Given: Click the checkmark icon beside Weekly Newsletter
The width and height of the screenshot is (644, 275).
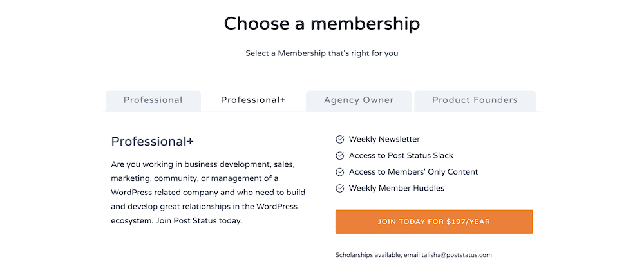Looking at the screenshot, I should coord(339,140).
